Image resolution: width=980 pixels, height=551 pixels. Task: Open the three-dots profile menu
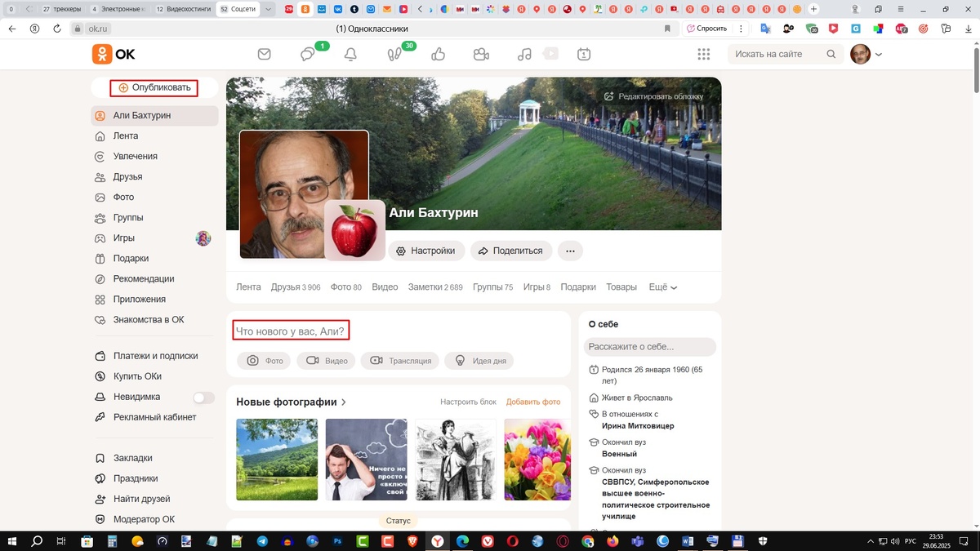click(x=570, y=251)
